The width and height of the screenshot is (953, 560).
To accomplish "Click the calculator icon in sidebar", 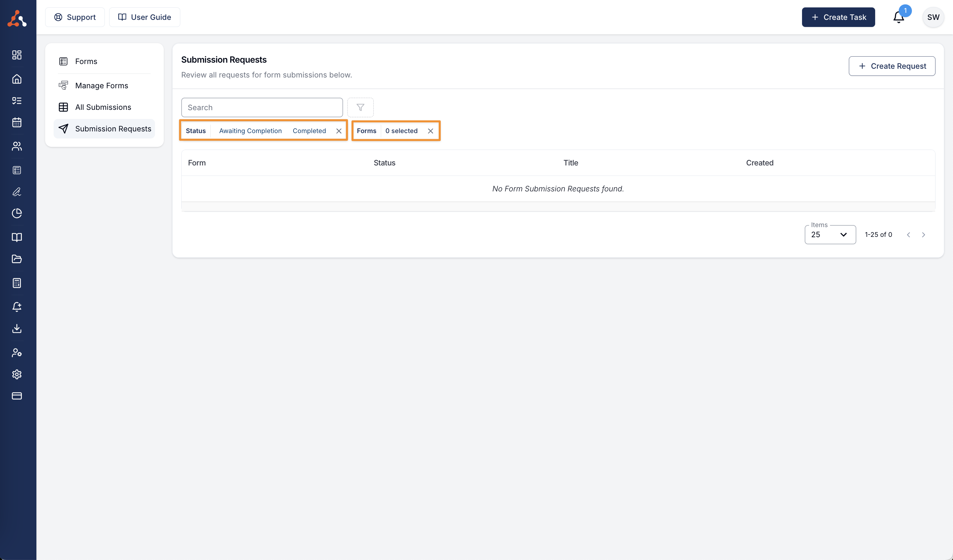I will tap(17, 283).
